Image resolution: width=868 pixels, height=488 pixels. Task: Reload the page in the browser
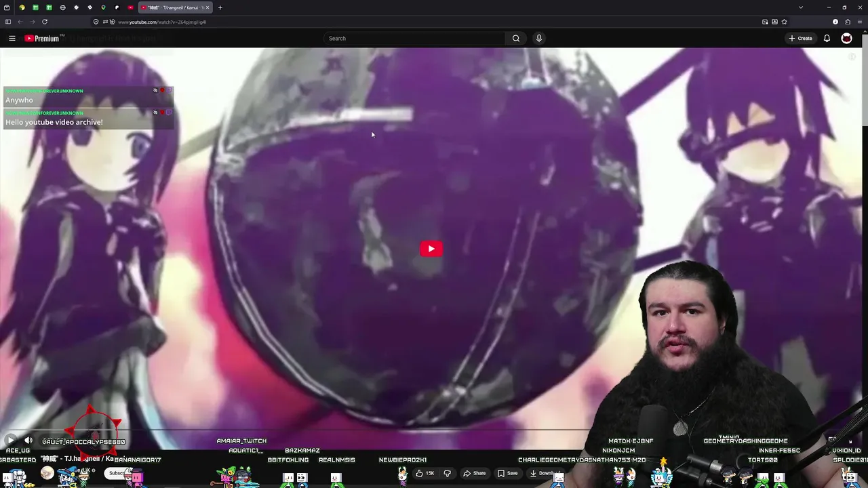(x=45, y=22)
